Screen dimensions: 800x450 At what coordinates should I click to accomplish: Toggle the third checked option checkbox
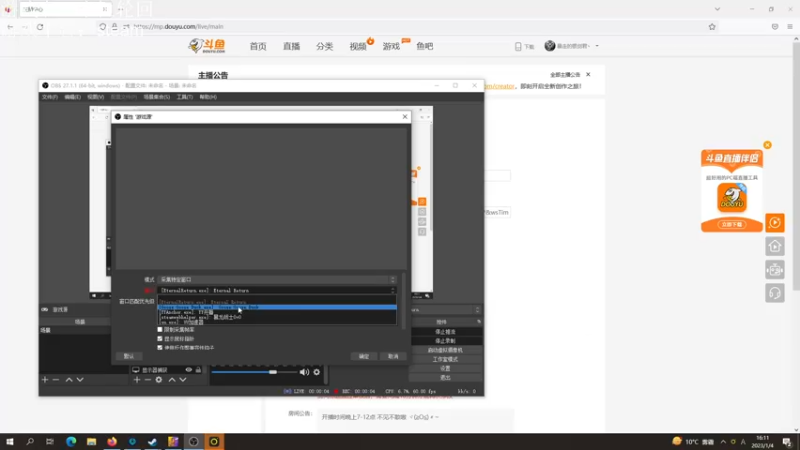pos(160,347)
